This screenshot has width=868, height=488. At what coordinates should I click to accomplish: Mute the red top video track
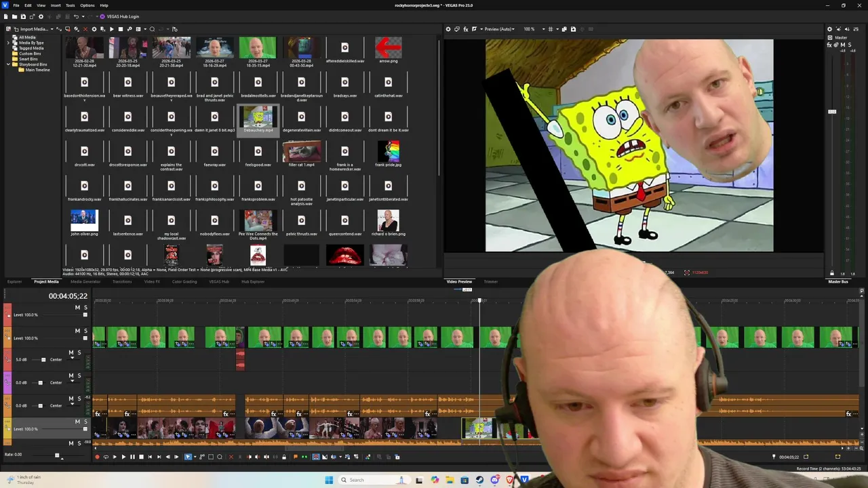point(77,308)
